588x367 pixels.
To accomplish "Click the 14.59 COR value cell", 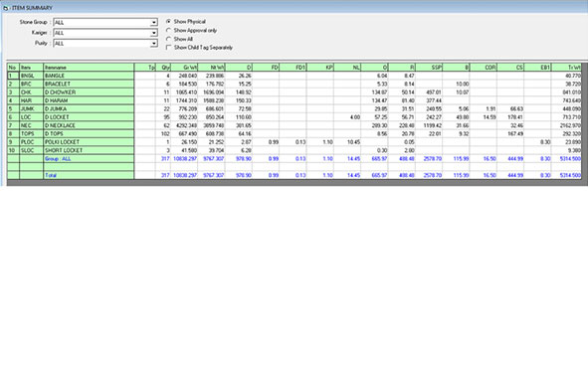I will (484, 117).
